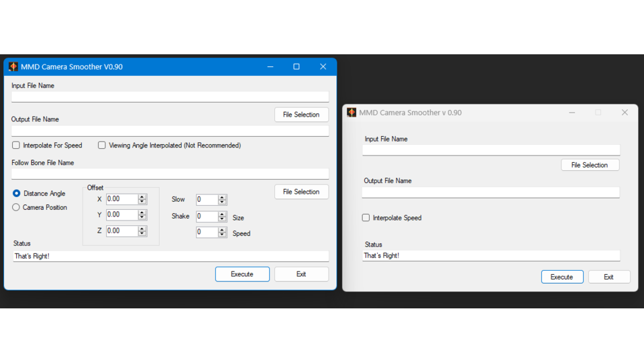
Task: Click the V0.90 window's title bar app icon
Action: (x=13, y=66)
